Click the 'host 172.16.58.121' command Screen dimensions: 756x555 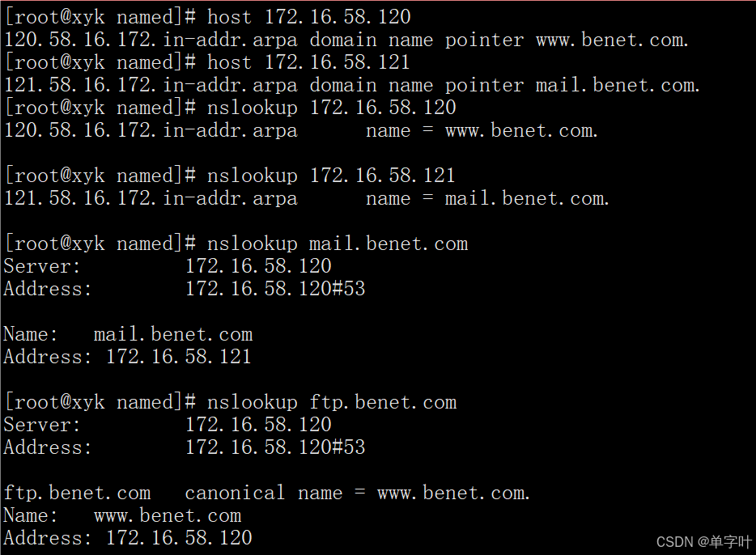(308, 62)
